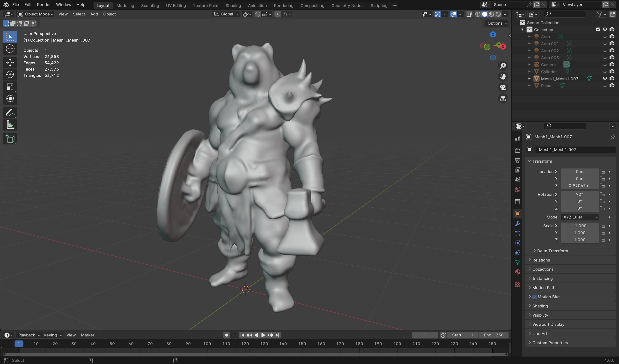Image resolution: width=619 pixels, height=364 pixels.
Task: Click the Location Z value field
Action: (579, 186)
